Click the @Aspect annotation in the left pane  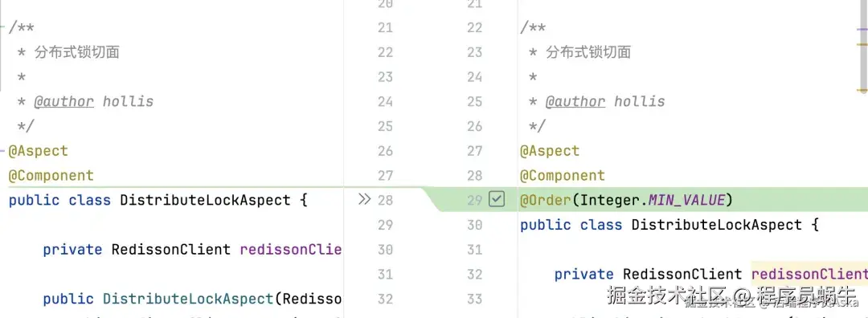click(39, 151)
